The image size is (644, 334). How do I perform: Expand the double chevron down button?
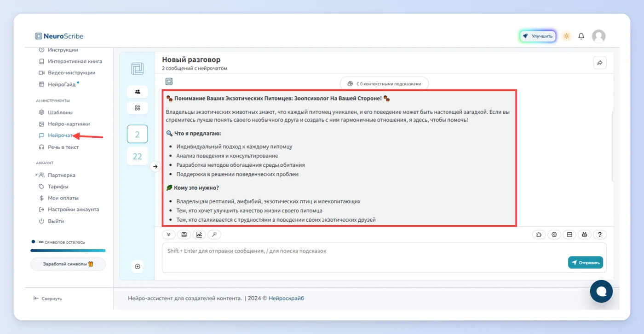point(168,234)
